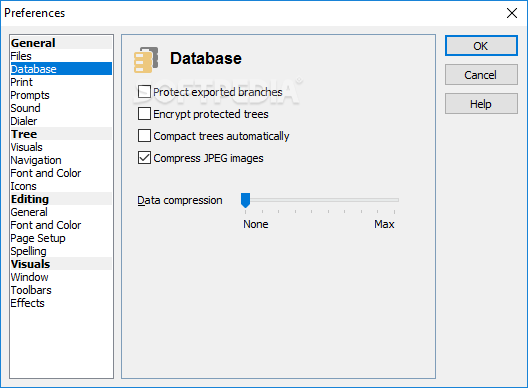
Task: Select the Database preferences entry
Action: pyautogui.click(x=61, y=69)
